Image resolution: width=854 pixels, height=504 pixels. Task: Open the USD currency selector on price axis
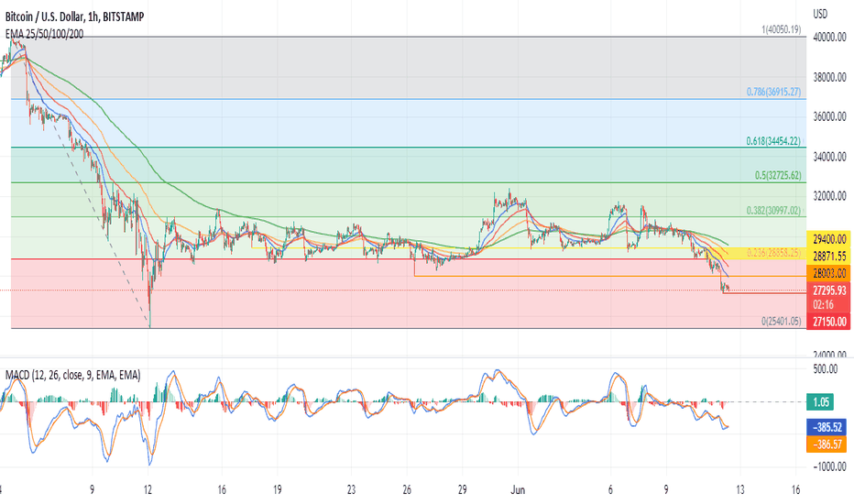click(x=820, y=14)
